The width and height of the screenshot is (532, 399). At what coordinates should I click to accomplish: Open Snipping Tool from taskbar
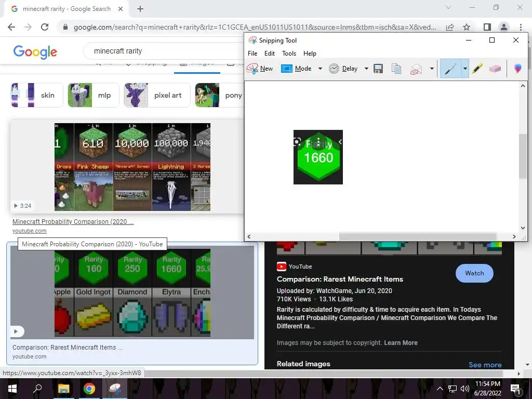(115, 389)
